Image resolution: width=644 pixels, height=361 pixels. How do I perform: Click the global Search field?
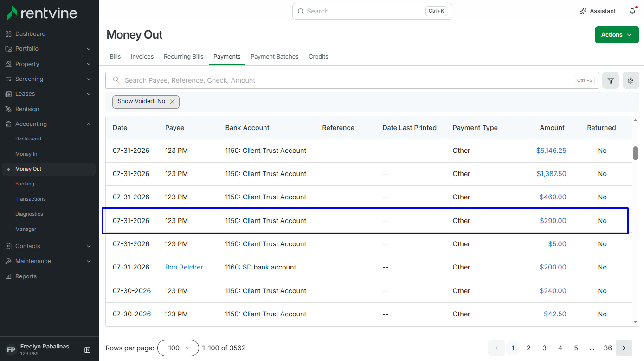372,11
